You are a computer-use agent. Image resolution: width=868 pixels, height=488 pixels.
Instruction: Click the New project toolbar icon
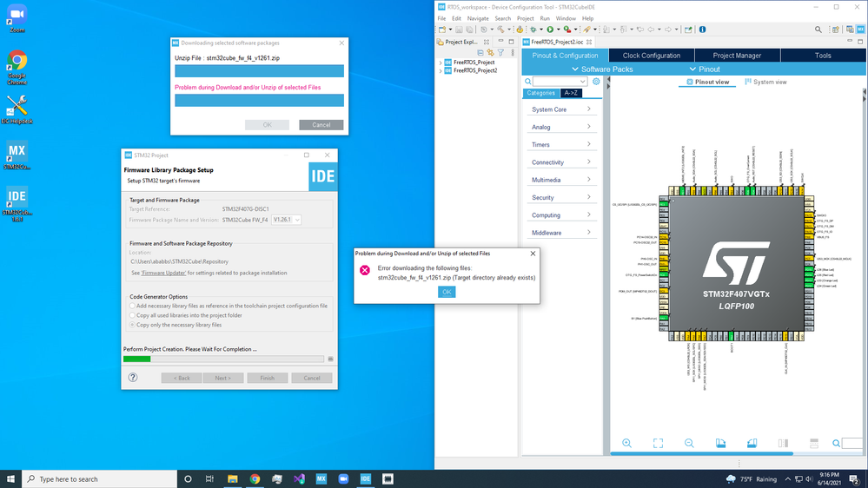tap(442, 30)
